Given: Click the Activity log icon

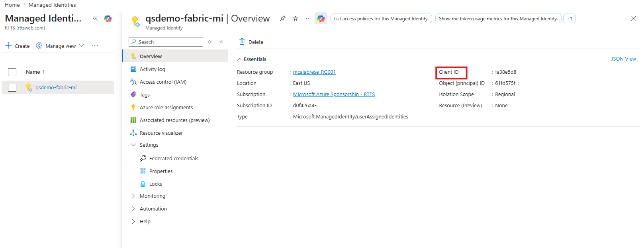Looking at the screenshot, I should [133, 69].
